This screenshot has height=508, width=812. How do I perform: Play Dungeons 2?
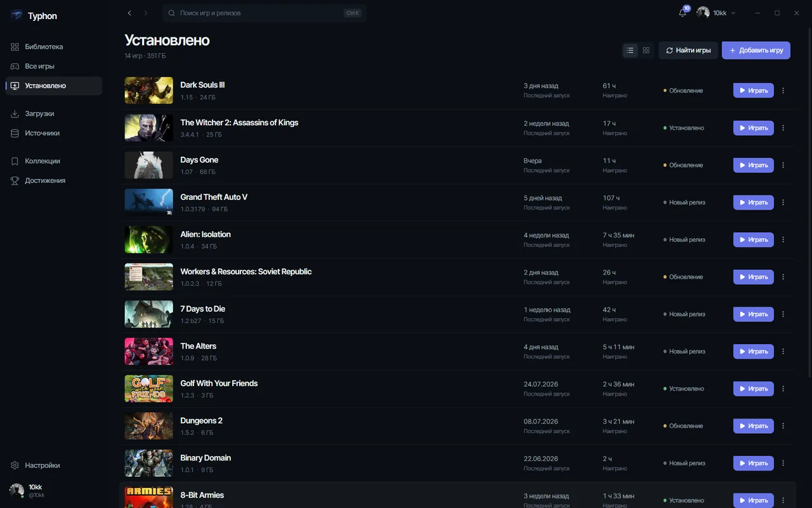pyautogui.click(x=754, y=426)
